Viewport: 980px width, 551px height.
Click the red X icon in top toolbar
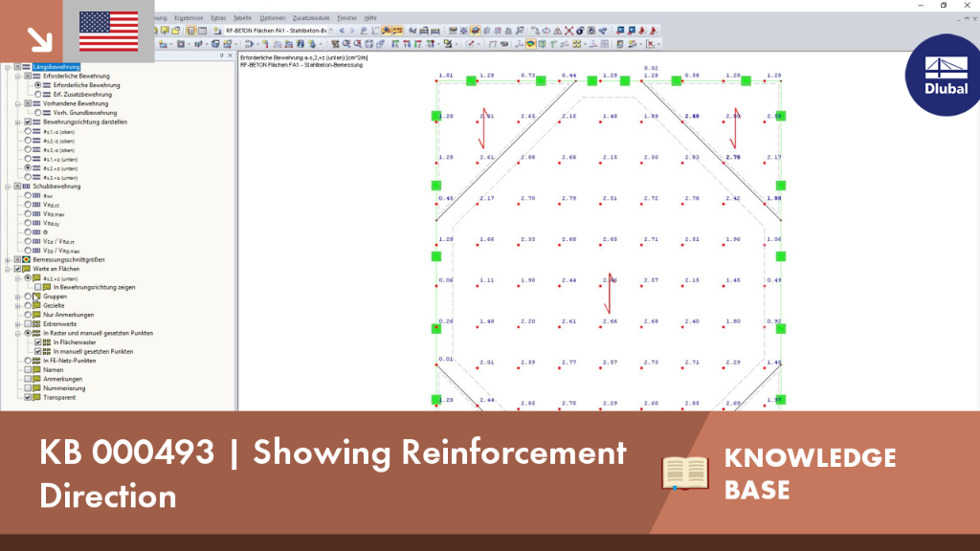coord(568,31)
